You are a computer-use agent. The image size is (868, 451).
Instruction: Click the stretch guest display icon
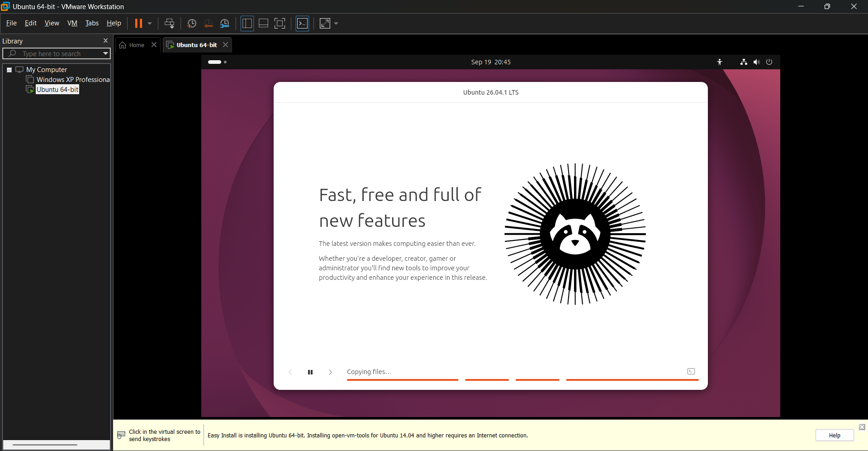[325, 24]
